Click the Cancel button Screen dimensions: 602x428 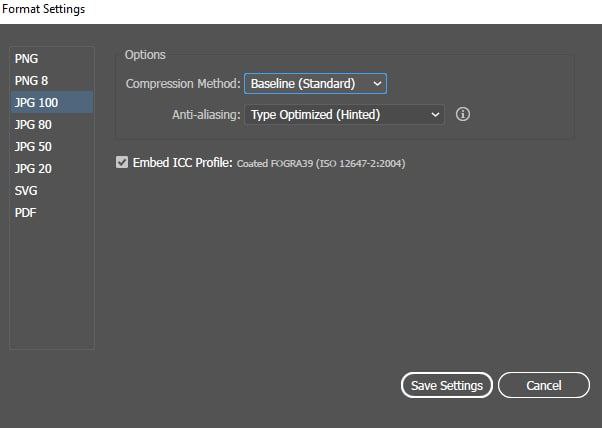(544, 385)
